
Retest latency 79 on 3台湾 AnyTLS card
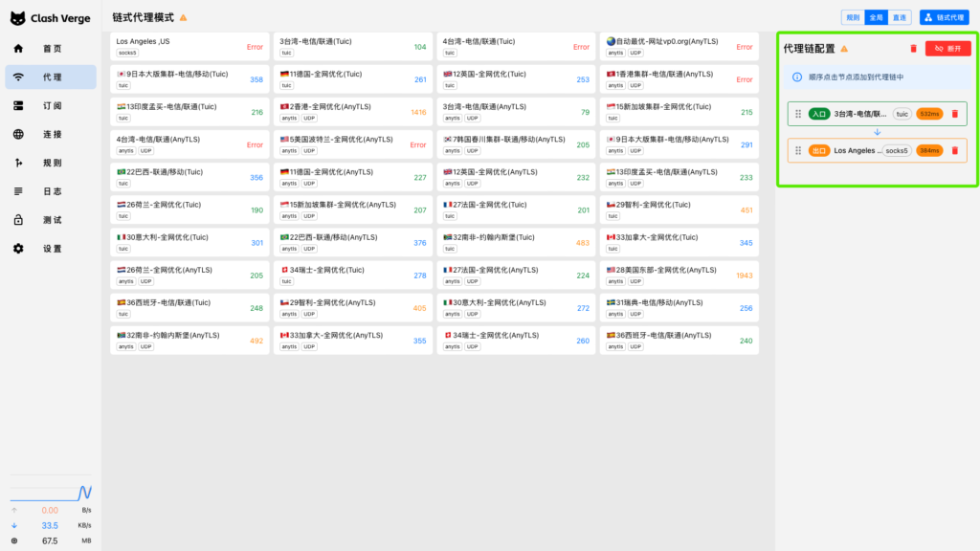point(585,113)
